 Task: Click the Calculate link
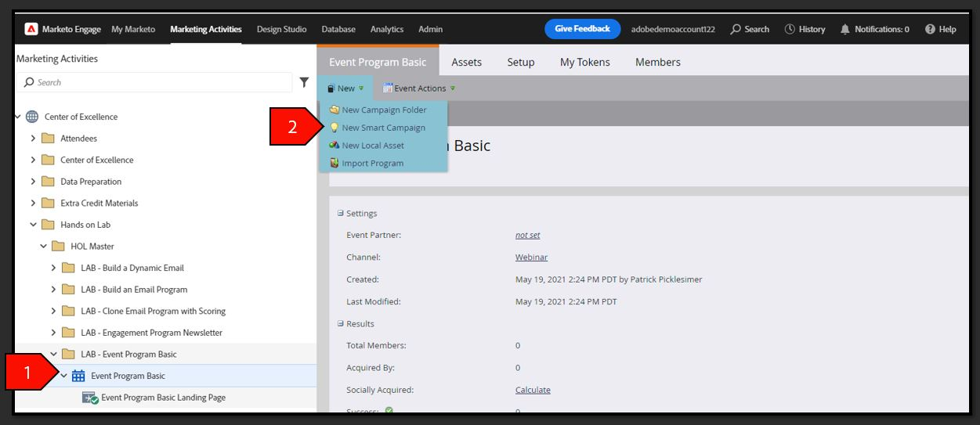pos(533,390)
